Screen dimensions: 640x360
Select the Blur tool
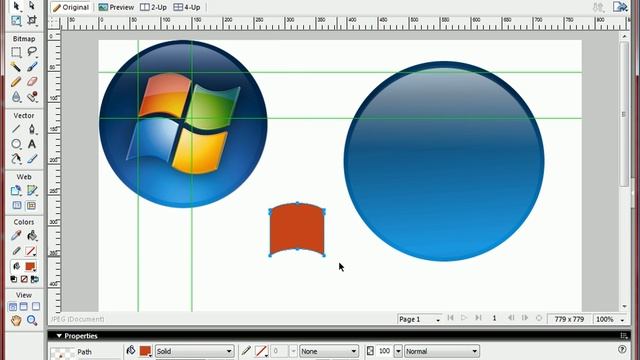point(16,97)
